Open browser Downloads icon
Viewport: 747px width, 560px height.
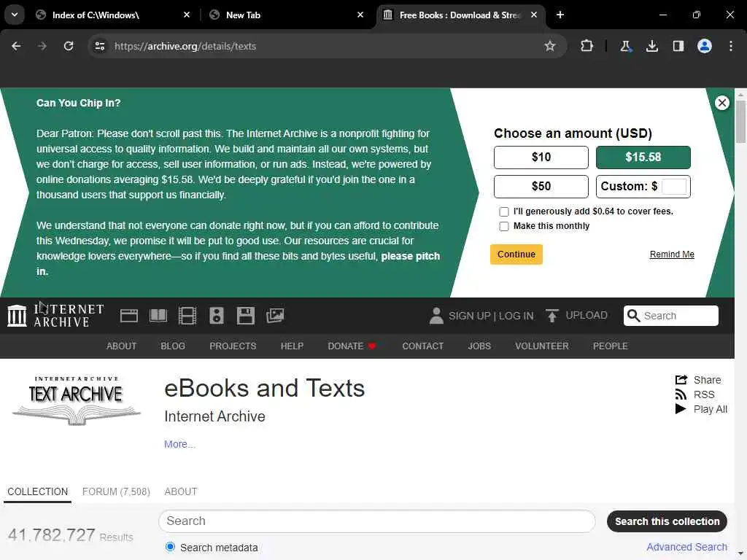(x=651, y=46)
